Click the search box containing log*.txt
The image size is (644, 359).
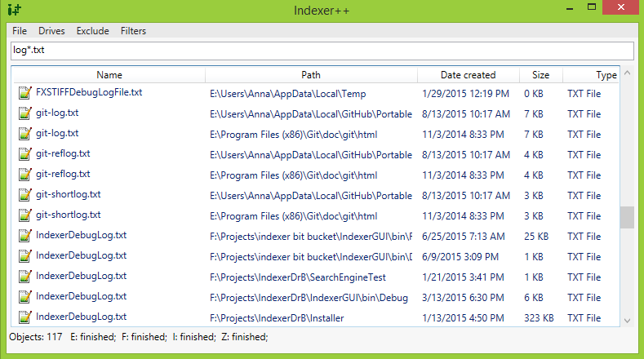coord(322,51)
